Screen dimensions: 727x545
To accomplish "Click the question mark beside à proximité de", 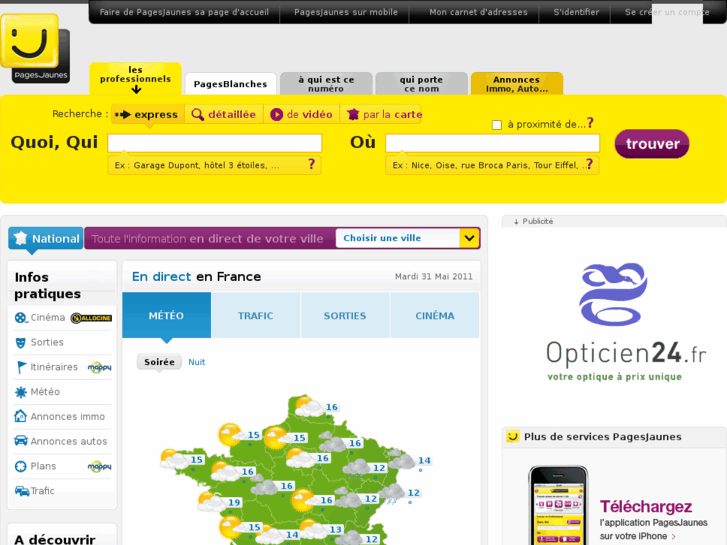I will 590,123.
